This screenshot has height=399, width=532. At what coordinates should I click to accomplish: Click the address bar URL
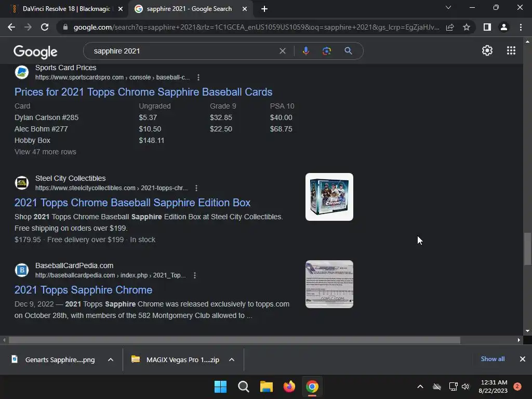coord(257,27)
